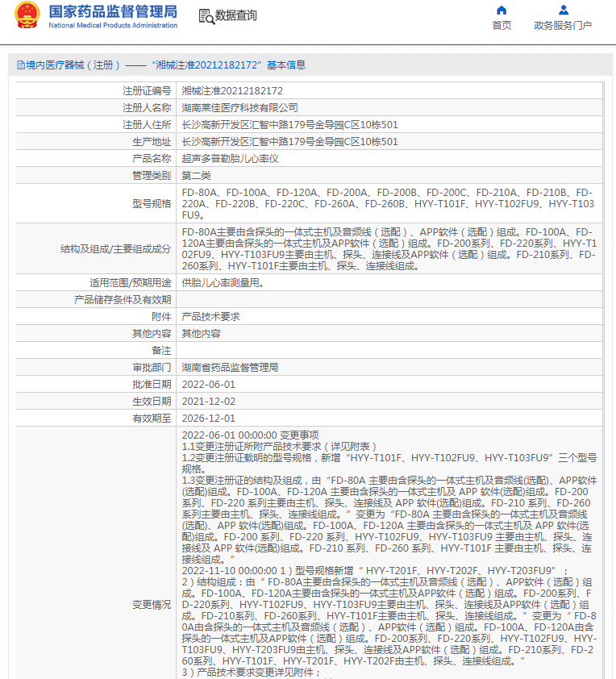Click 审批部门 row label
Image resolution: width=616 pixels, height=679 pixels.
pos(152,367)
